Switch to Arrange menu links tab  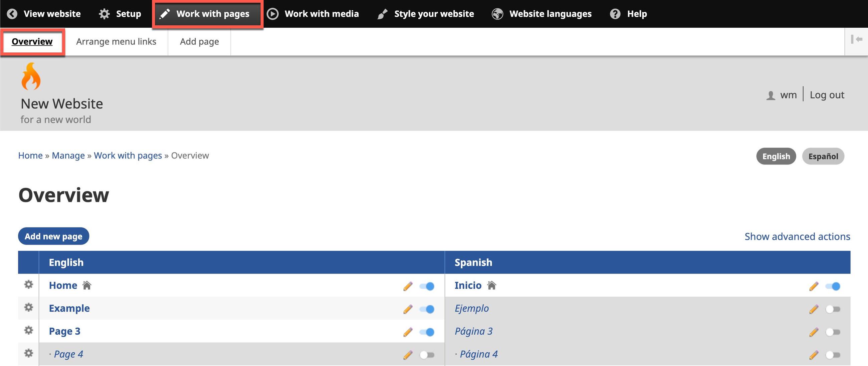pos(116,41)
